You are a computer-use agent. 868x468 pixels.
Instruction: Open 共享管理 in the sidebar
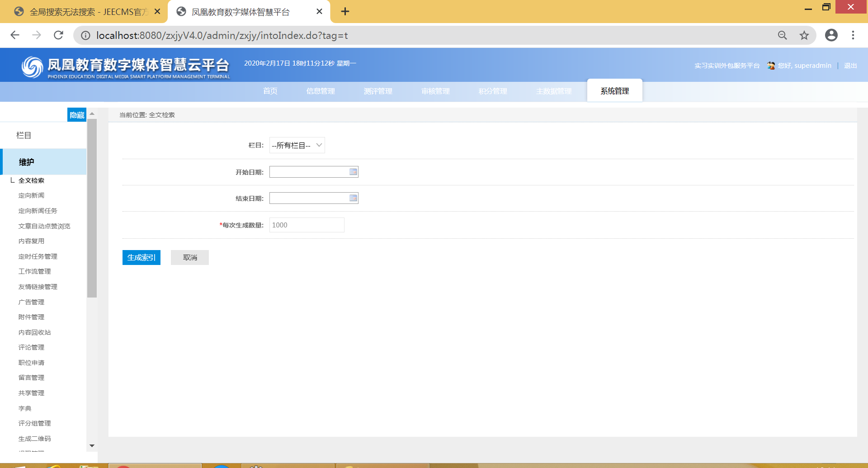click(31, 393)
